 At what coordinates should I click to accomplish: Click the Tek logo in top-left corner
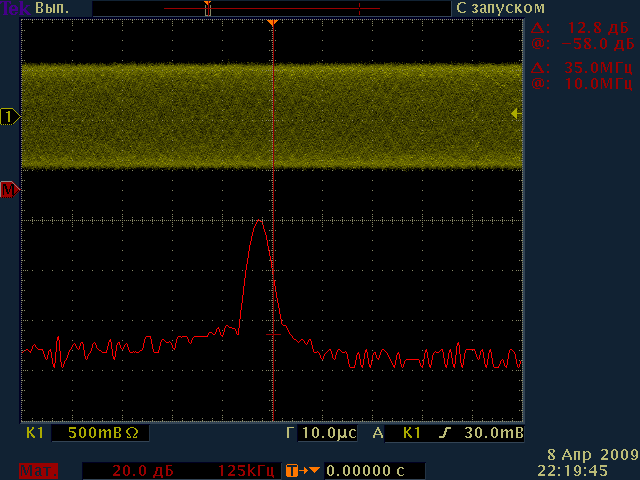[14, 8]
